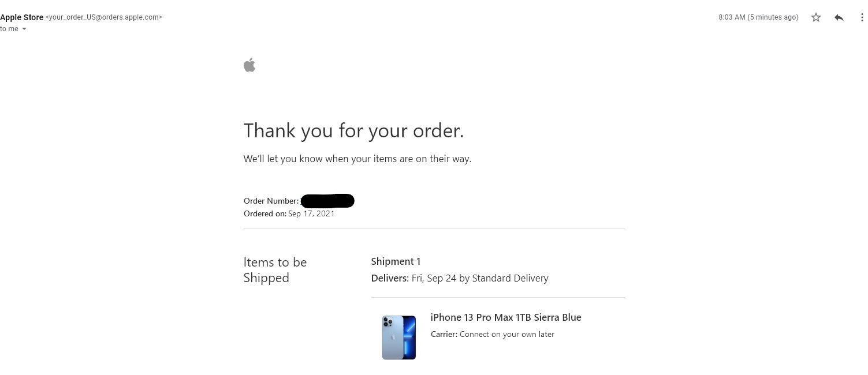The image size is (868, 375).
Task: Click the sender name Apple Store
Action: tap(22, 17)
